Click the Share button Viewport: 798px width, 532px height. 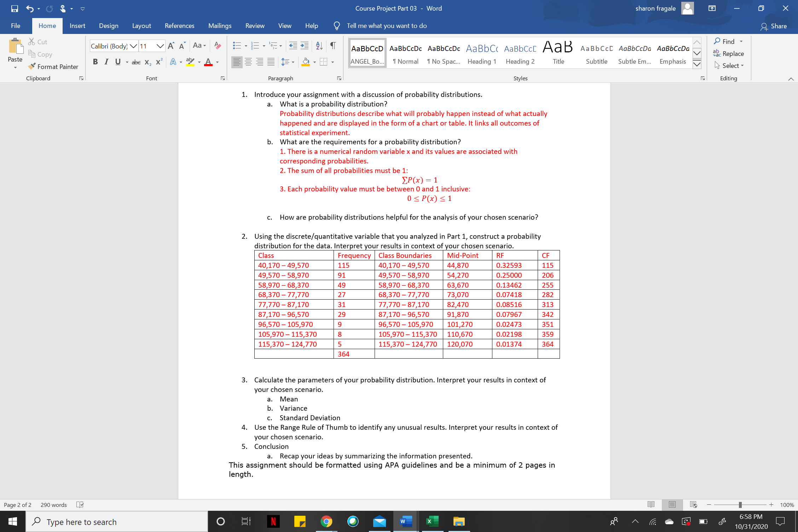click(x=774, y=26)
